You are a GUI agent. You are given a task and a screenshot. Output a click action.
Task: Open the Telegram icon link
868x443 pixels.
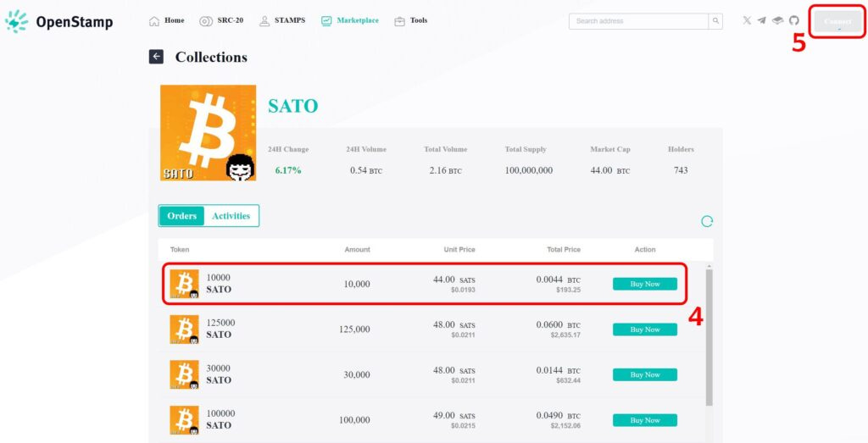tap(762, 20)
